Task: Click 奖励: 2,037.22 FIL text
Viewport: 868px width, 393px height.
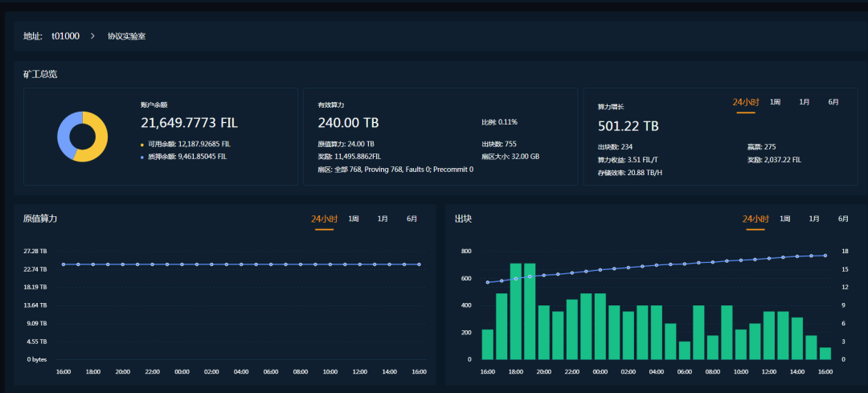Action: point(774,160)
